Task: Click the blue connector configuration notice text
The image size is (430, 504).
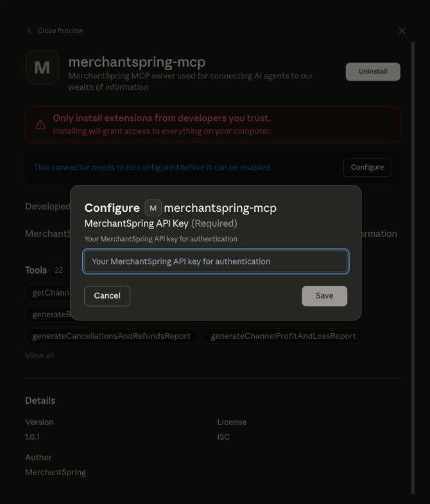Action: pos(153,168)
